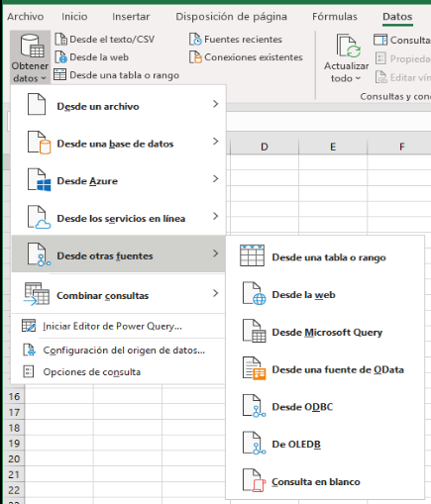Screen dimensions: 431x504
Task: Click Fuentes recientes button label
Action: 243,40
